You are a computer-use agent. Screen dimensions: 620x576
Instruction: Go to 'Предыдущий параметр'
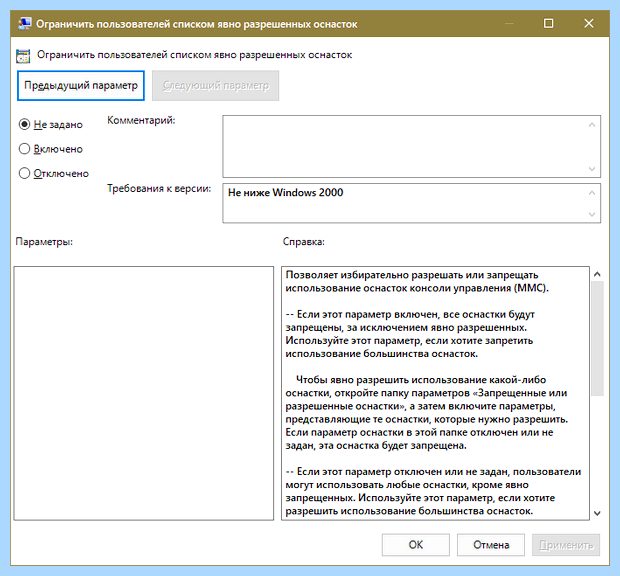[x=81, y=86]
